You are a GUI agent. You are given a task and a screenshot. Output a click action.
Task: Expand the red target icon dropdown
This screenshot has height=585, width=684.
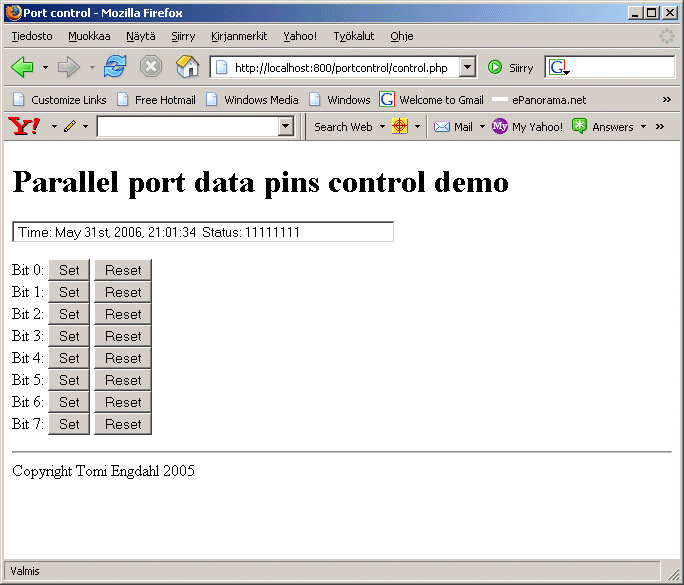click(x=417, y=127)
